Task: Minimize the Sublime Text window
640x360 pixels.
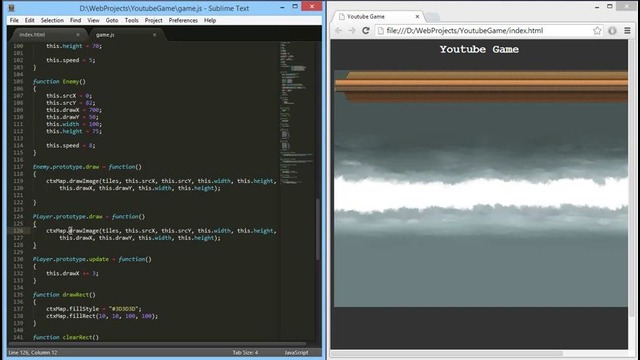Action: 282,7
